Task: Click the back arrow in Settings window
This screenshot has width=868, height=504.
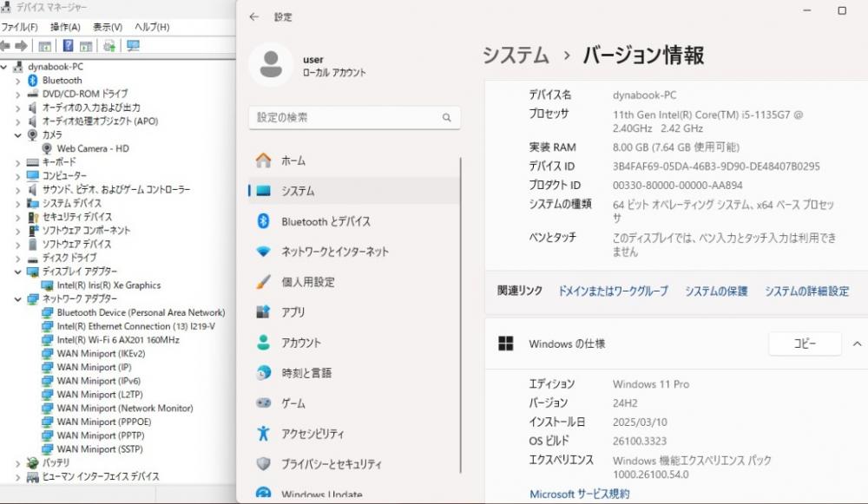Action: coord(253,16)
